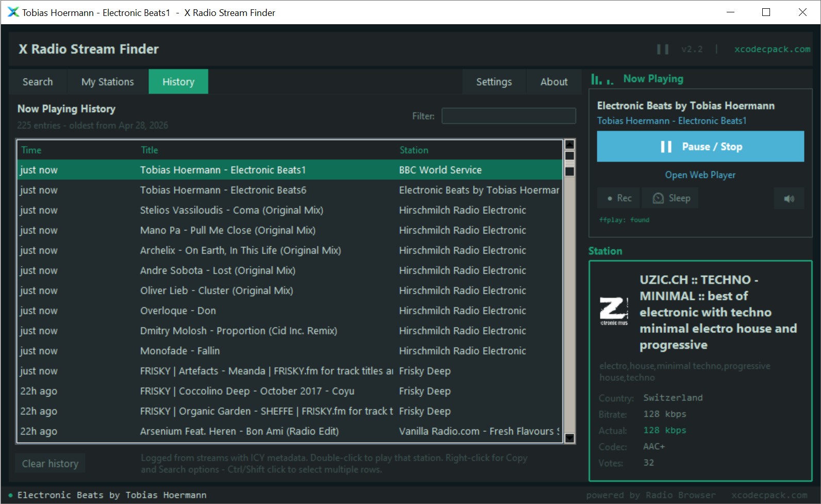
Task: Click the ffplay: found status text
Action: coord(624,220)
